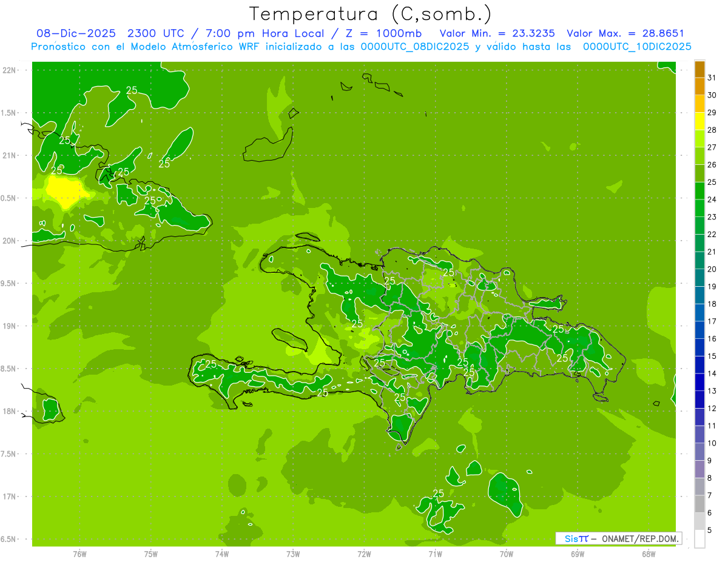
Task: Click the "21N" latitude axis label
Action: pos(9,155)
